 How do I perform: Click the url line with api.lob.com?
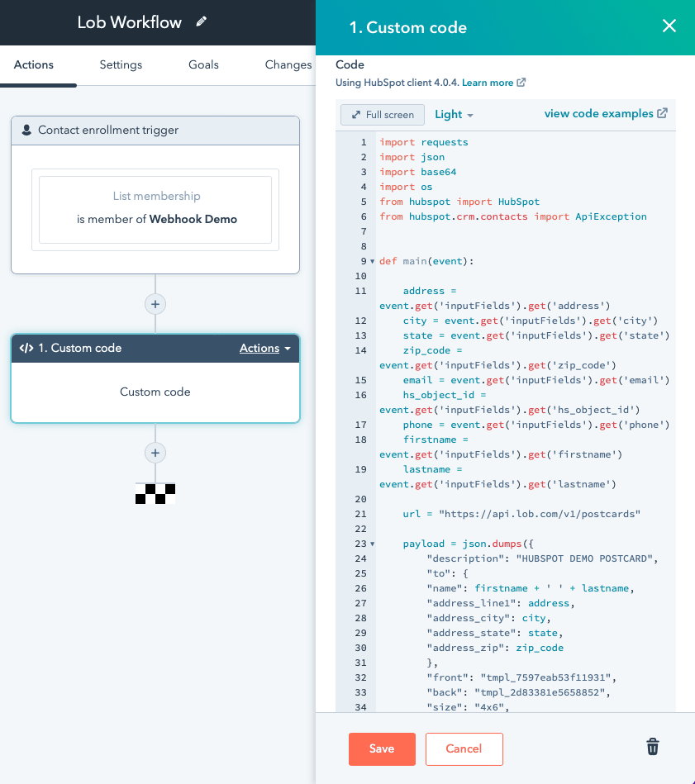pyautogui.click(x=521, y=514)
